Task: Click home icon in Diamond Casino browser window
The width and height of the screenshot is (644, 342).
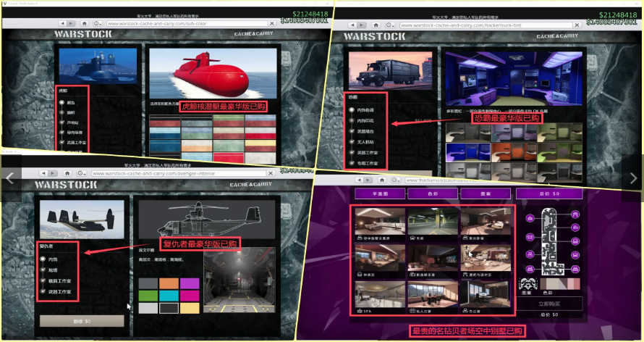Action: [382, 180]
